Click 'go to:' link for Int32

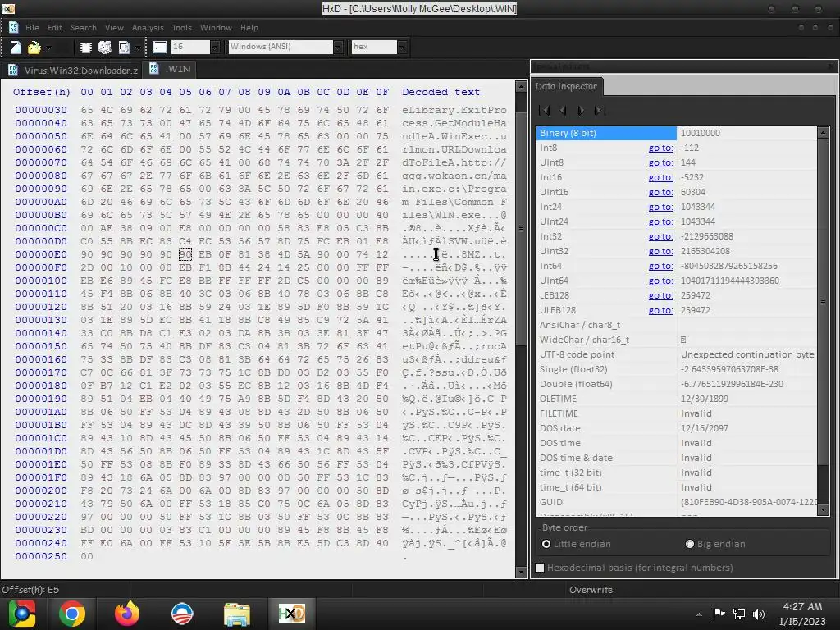click(x=660, y=236)
